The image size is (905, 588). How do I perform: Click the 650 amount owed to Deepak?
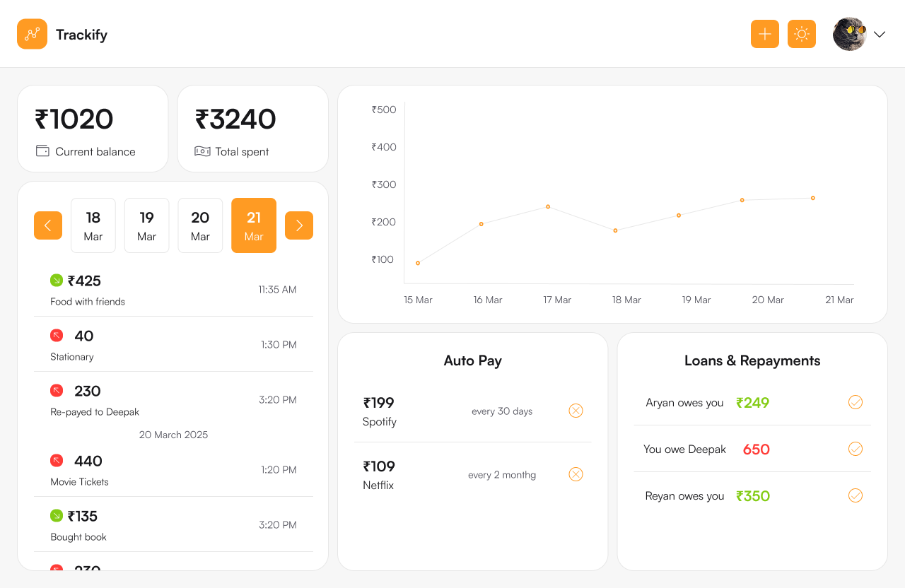757,449
